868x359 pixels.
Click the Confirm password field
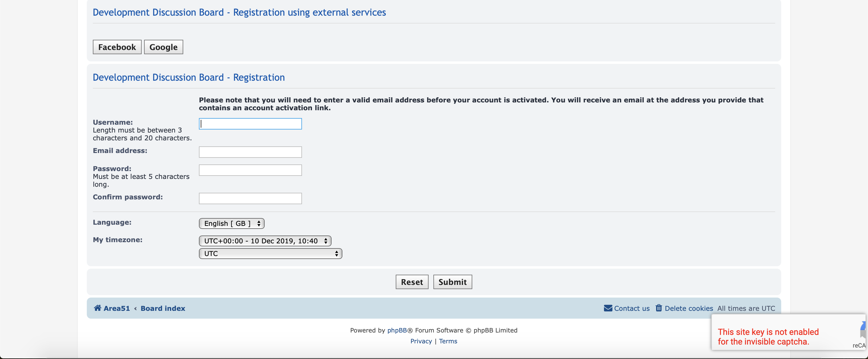pos(250,199)
